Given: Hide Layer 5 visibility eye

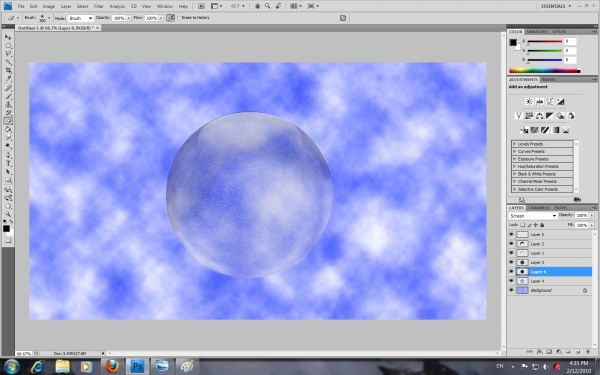Looking at the screenshot, I should point(511,234).
